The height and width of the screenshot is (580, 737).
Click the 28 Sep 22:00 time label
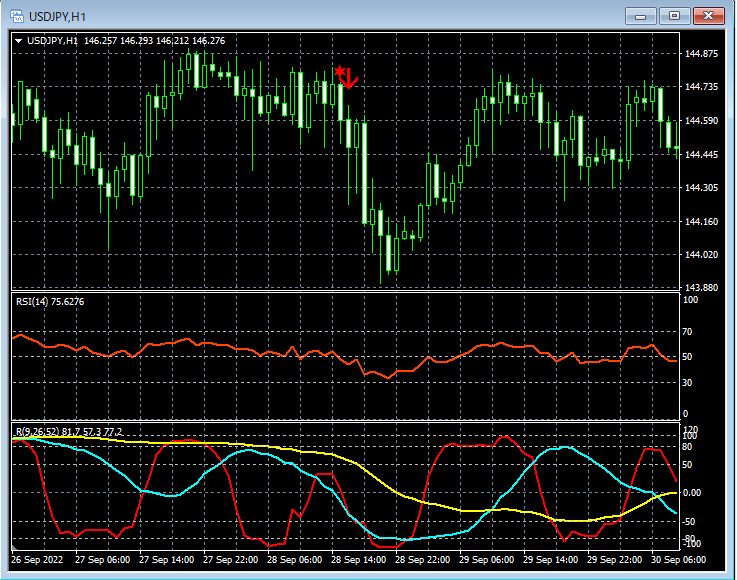[x=422, y=560]
